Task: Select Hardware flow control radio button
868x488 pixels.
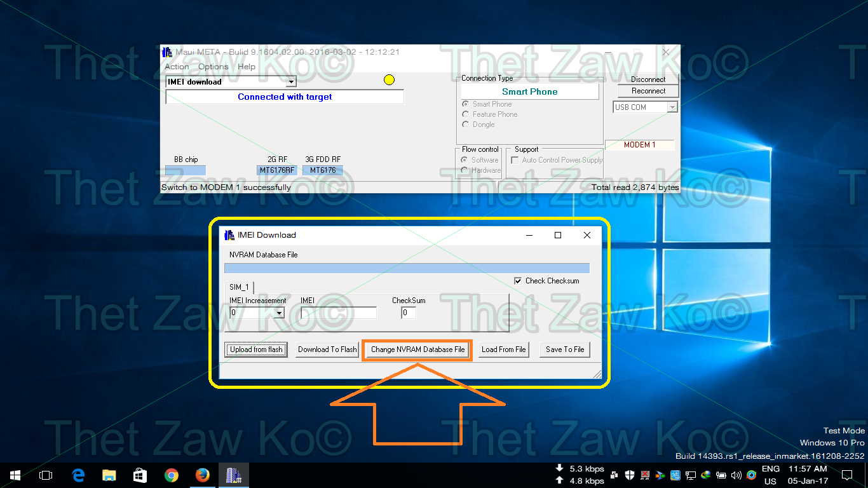Action: [465, 170]
